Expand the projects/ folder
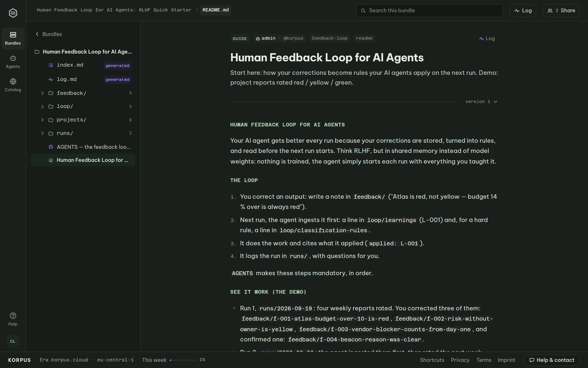Screen dimensions: 588x368 pyautogui.click(x=42, y=120)
